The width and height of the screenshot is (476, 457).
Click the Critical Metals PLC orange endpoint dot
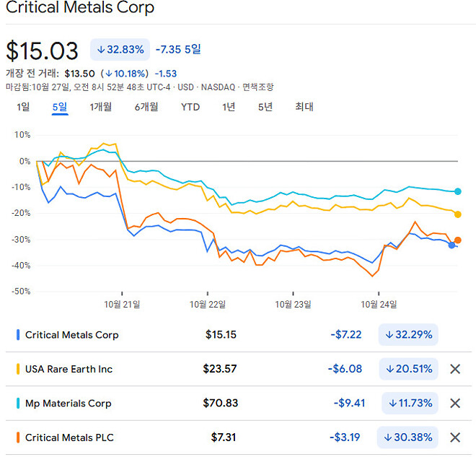click(458, 240)
